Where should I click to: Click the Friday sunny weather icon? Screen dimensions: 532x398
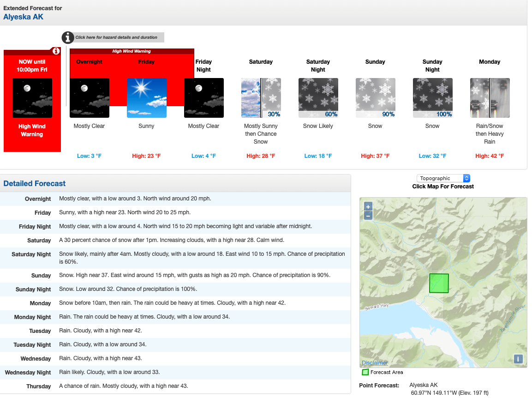click(147, 98)
